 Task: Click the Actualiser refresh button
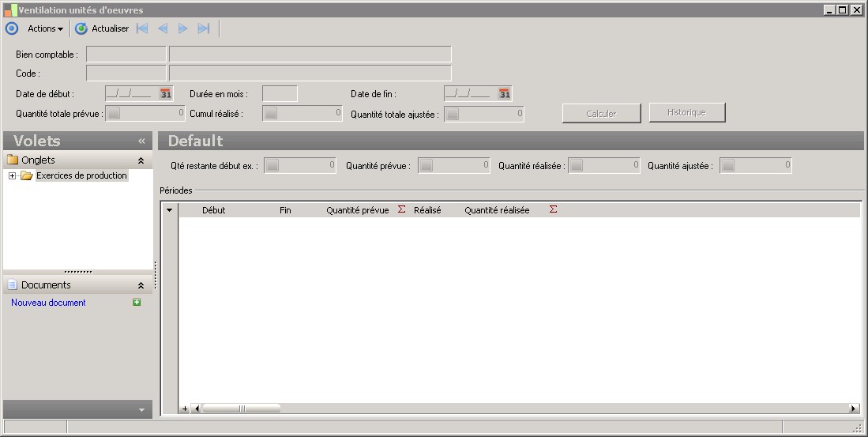click(102, 28)
